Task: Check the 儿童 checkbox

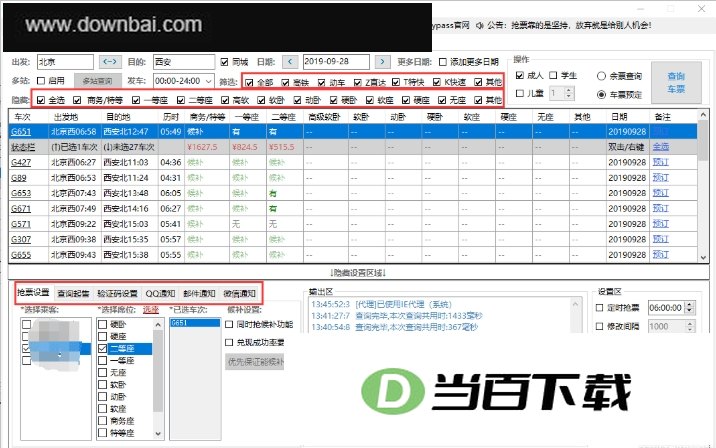Action: pyautogui.click(x=519, y=93)
